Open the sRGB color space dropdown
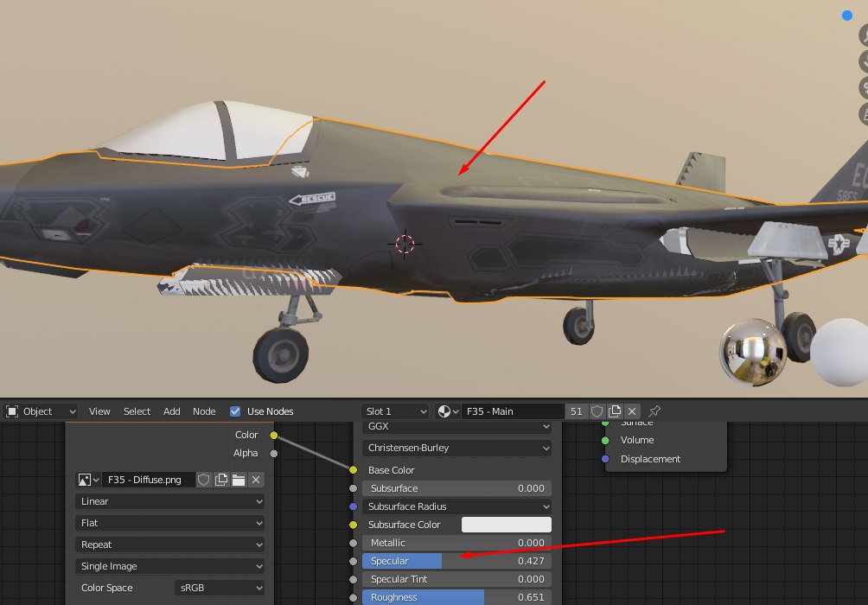The image size is (868, 605). click(220, 588)
